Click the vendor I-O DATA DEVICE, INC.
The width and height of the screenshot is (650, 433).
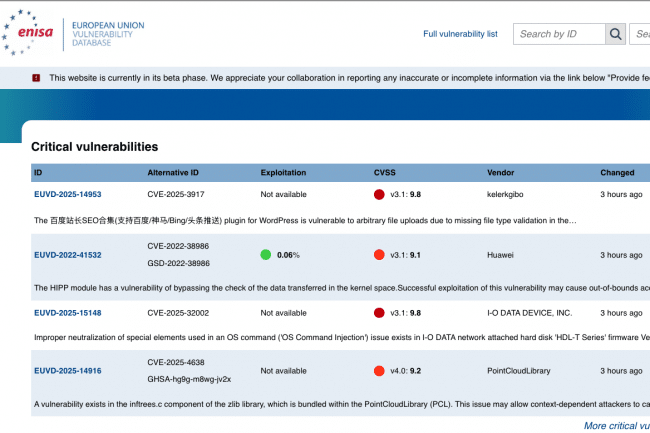coord(529,313)
